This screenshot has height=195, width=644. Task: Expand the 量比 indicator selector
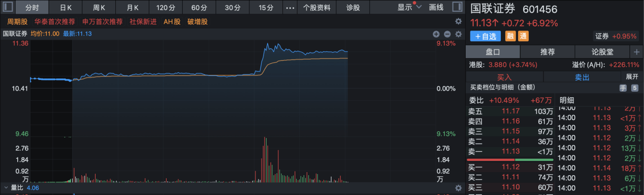click(x=7, y=188)
